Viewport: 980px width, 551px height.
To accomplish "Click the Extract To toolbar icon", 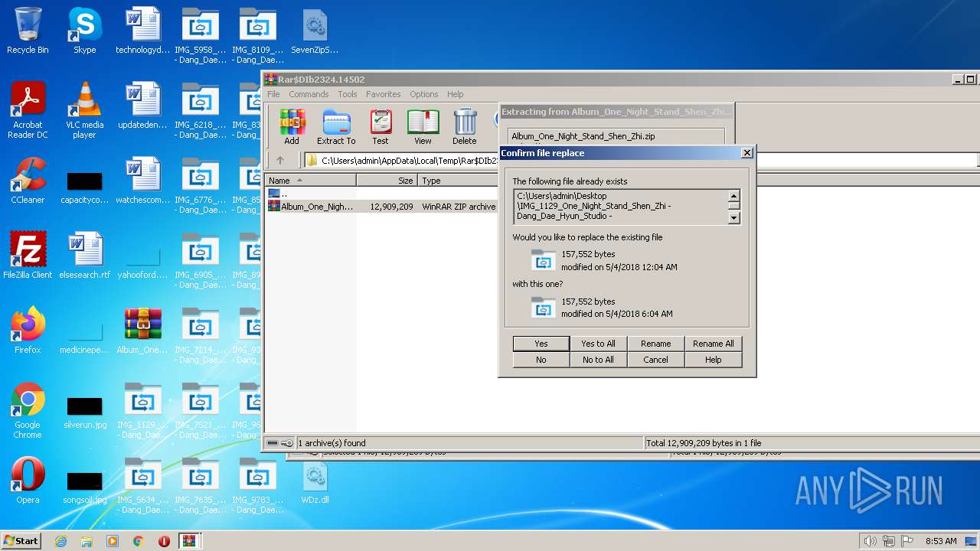I will click(336, 126).
